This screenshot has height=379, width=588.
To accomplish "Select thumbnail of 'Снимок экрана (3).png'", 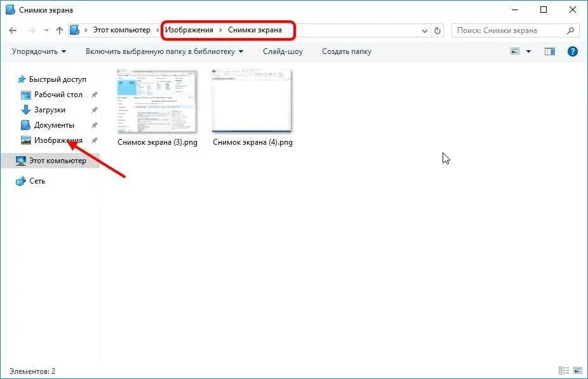I will pyautogui.click(x=157, y=101).
